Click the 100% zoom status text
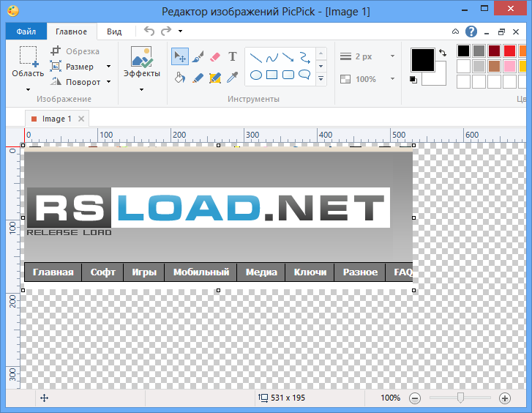This screenshot has height=413, width=532. [390, 398]
